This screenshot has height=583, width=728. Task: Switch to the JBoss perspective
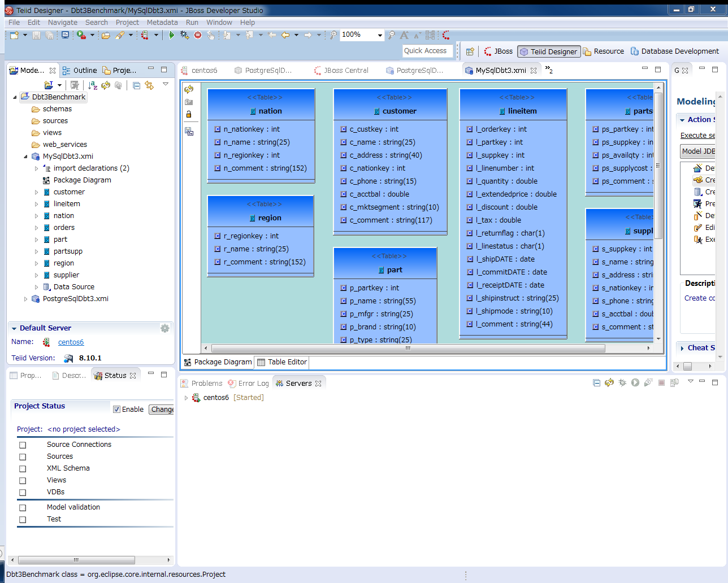coord(498,51)
